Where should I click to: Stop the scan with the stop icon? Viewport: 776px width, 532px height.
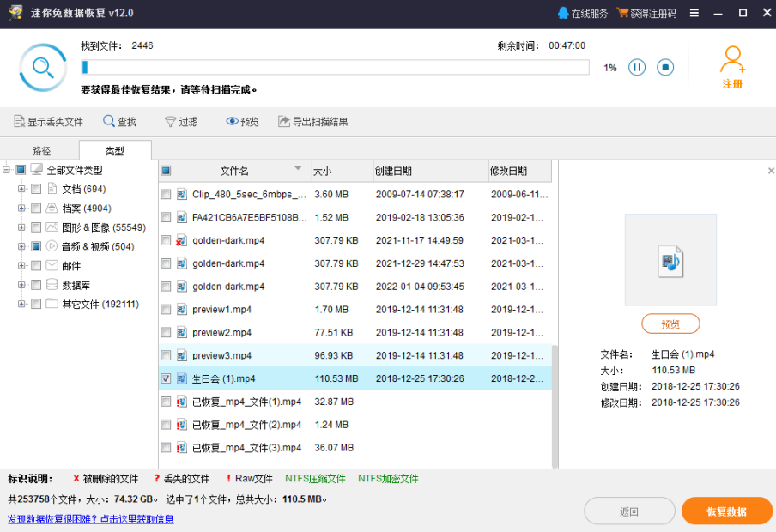pos(665,67)
